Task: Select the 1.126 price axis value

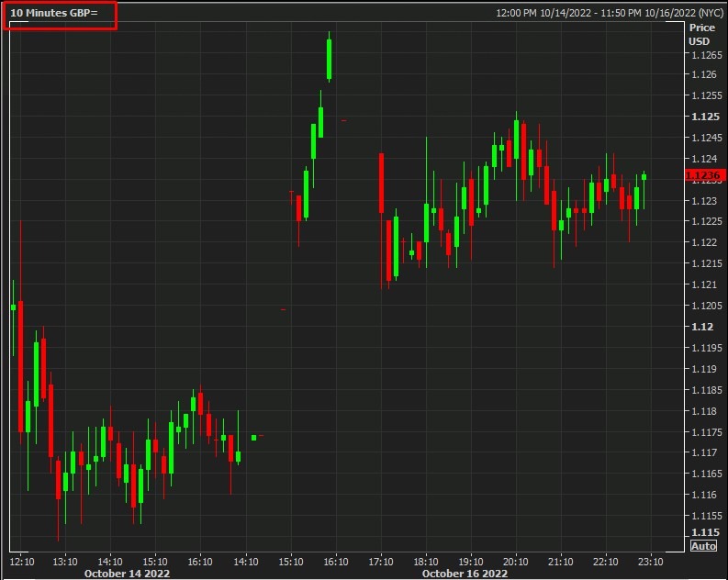Action: 704,74
